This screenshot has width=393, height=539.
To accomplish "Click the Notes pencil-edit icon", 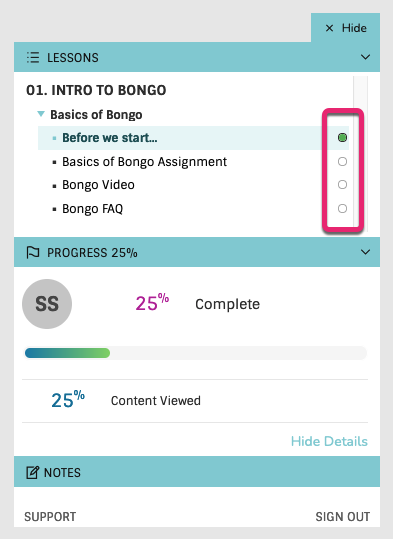I will point(33,473).
